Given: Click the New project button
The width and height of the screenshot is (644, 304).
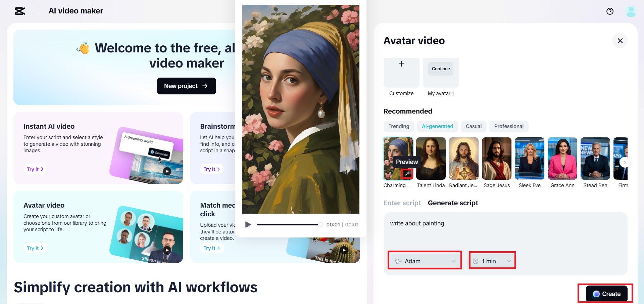Looking at the screenshot, I should [x=186, y=86].
